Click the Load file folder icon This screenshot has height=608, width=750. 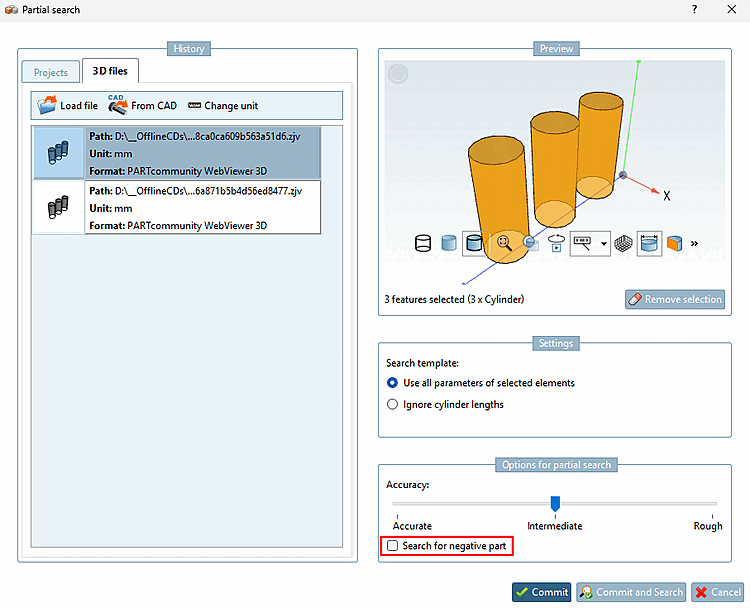pos(47,105)
